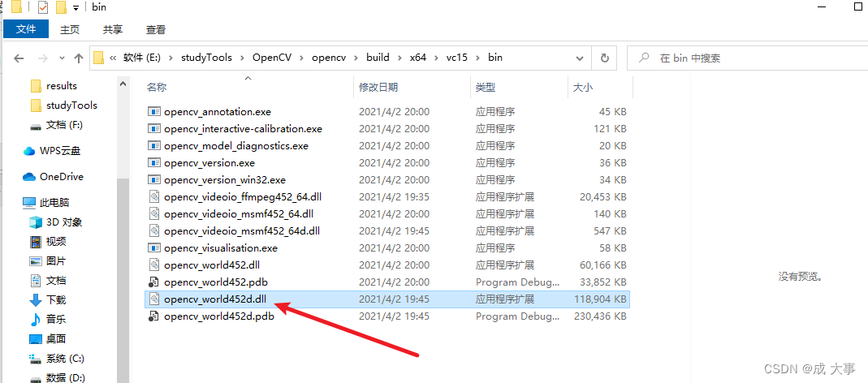868x383 pixels.
Task: Refresh the bin folder view
Action: (x=604, y=58)
